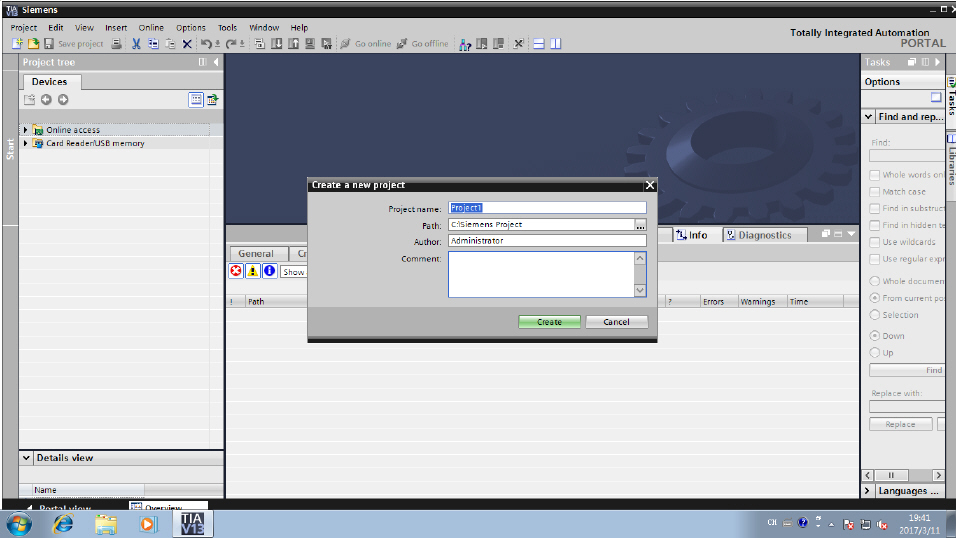Image resolution: width=956 pixels, height=538 pixels.
Task: Open the Tools menu
Action: (227, 27)
